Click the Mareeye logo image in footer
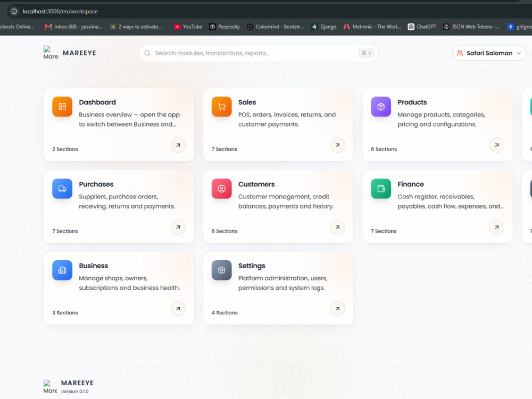Screen dimensions: 532x399 point(50,387)
